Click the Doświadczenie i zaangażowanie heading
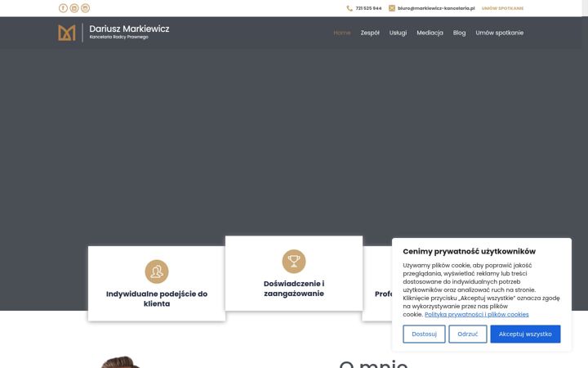This screenshot has height=368, width=588. point(294,289)
